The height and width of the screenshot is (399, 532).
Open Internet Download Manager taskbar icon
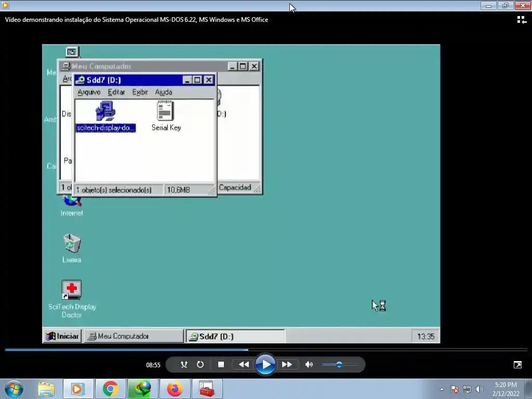pyautogui.click(x=142, y=389)
